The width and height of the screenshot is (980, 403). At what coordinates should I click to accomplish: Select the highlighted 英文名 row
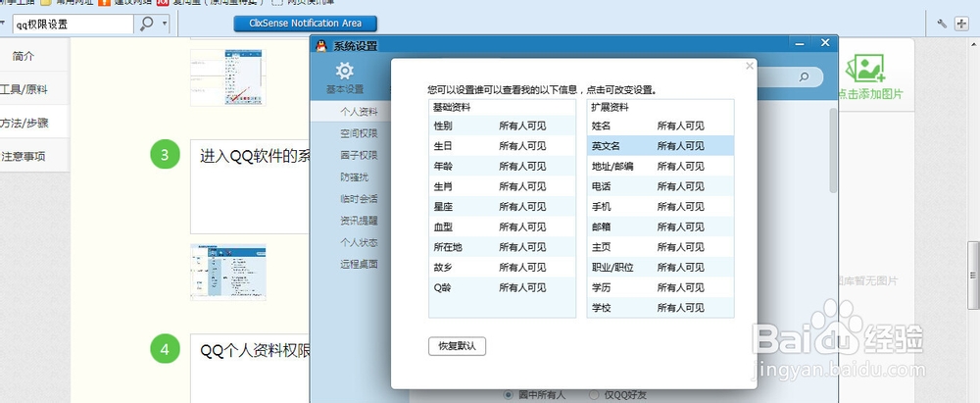click(x=661, y=146)
